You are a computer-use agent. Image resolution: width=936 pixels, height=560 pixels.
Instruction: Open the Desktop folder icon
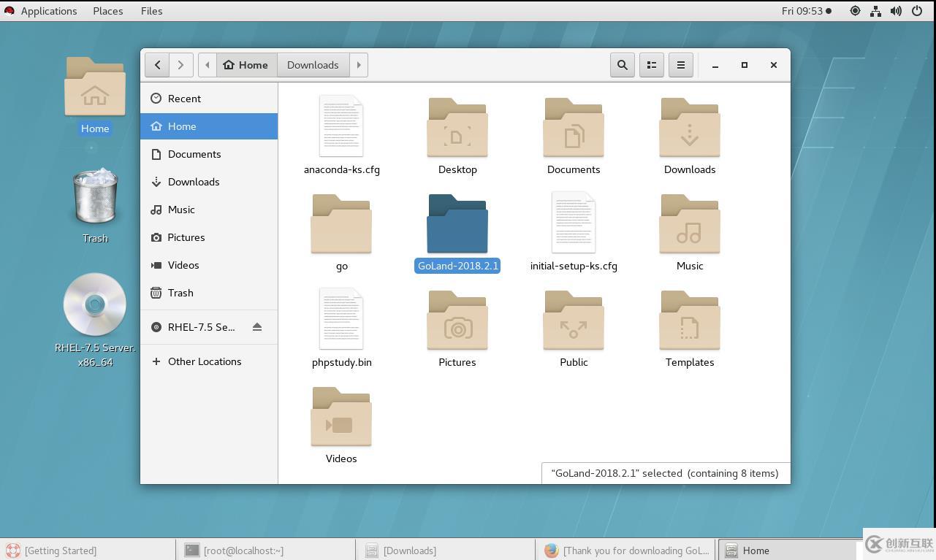click(x=457, y=128)
